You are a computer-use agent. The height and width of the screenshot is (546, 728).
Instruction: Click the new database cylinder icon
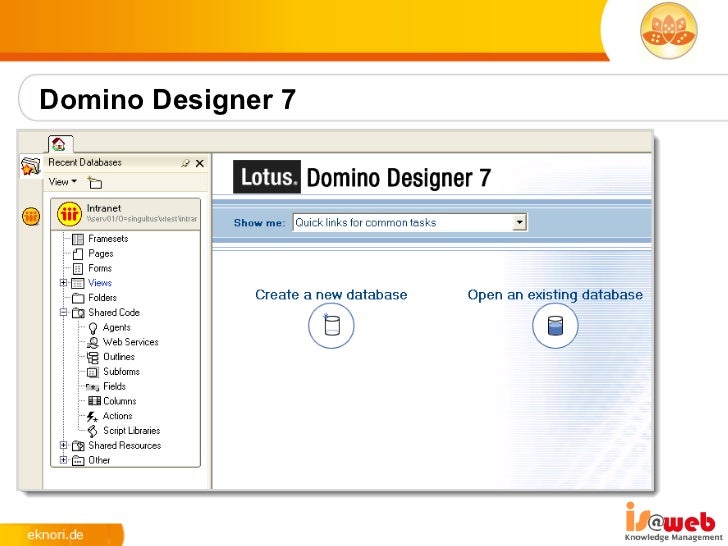coord(331,325)
